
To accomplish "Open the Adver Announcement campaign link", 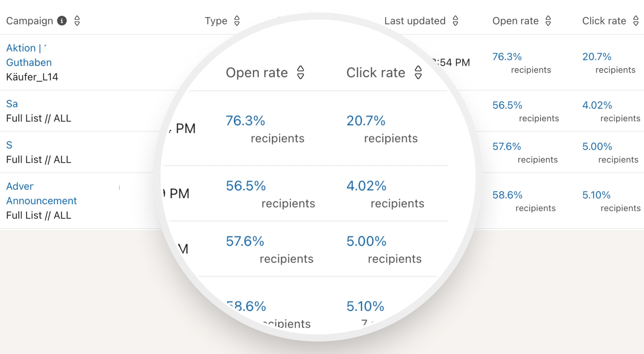I will pyautogui.click(x=41, y=193).
